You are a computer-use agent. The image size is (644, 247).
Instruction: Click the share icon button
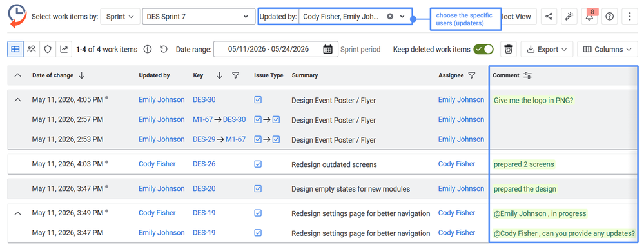coord(549,16)
